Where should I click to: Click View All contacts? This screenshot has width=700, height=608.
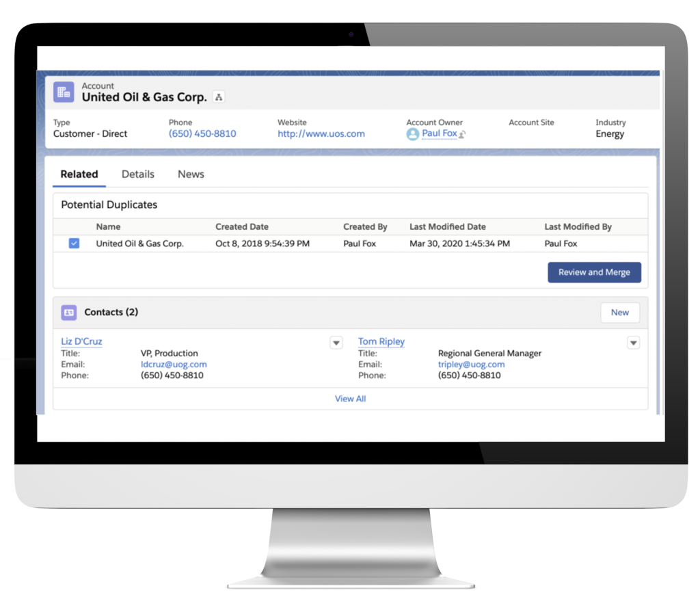point(350,399)
